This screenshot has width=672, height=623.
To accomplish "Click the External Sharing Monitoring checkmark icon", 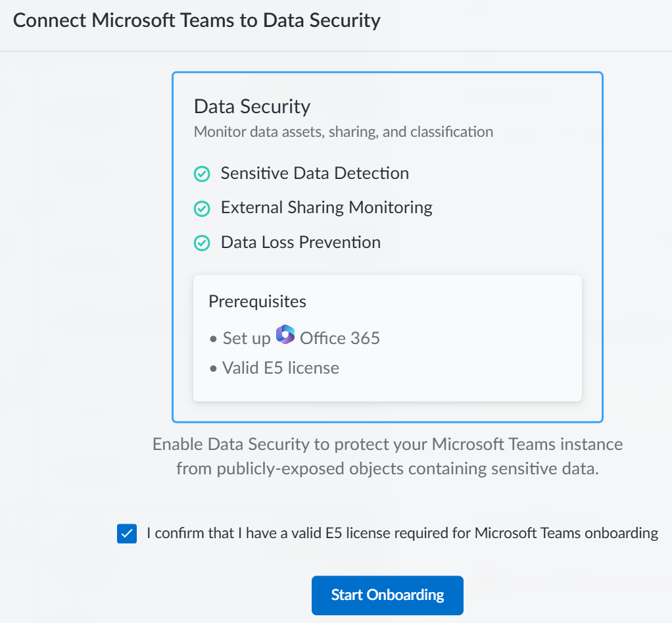I will [x=202, y=209].
